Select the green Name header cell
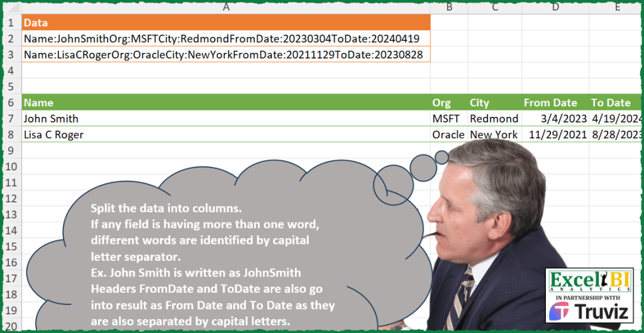 coord(226,102)
